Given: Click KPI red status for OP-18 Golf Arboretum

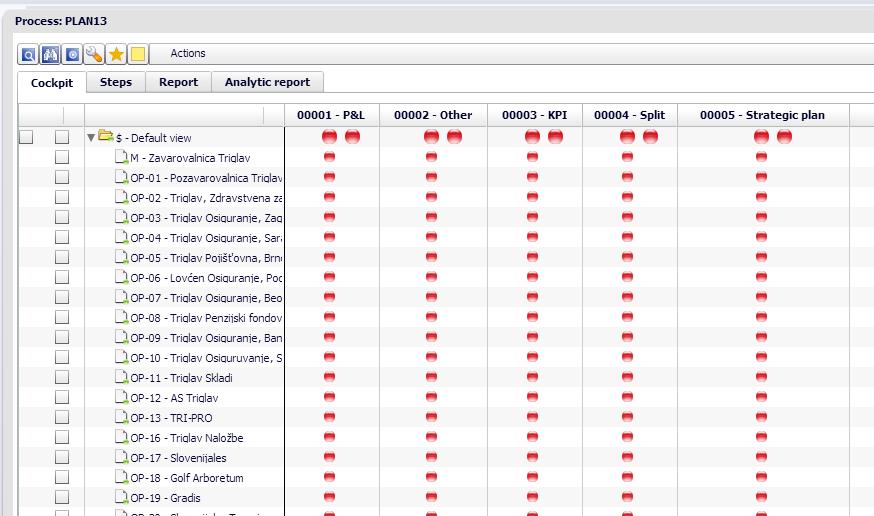Looking at the screenshot, I should point(532,477).
